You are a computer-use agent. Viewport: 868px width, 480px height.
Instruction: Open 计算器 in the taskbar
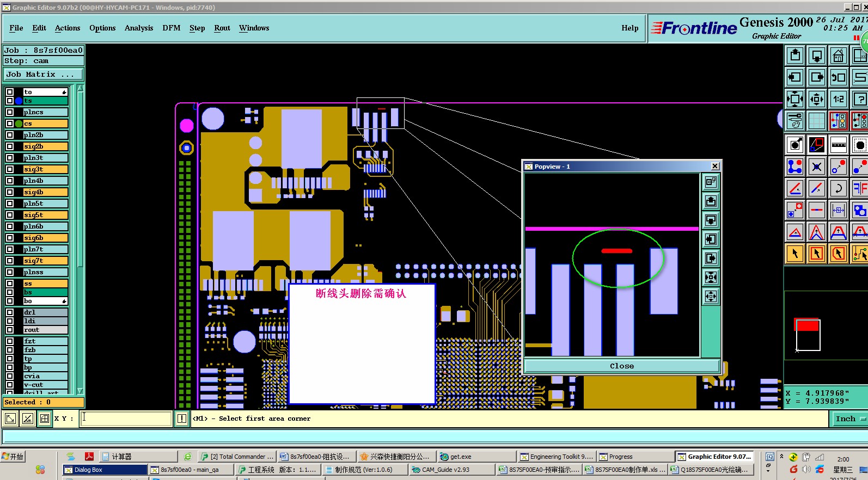(139, 457)
